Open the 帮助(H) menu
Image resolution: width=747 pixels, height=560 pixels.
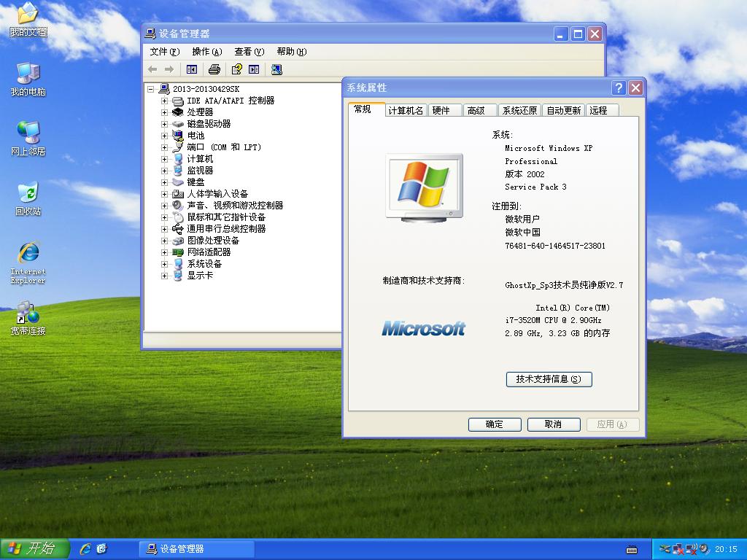click(x=292, y=52)
